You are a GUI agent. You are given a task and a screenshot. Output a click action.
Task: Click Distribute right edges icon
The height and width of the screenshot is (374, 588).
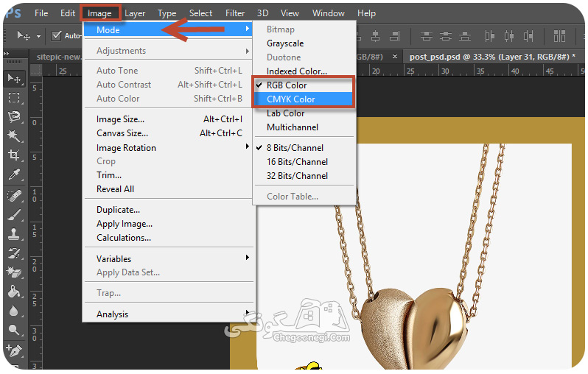(528, 36)
